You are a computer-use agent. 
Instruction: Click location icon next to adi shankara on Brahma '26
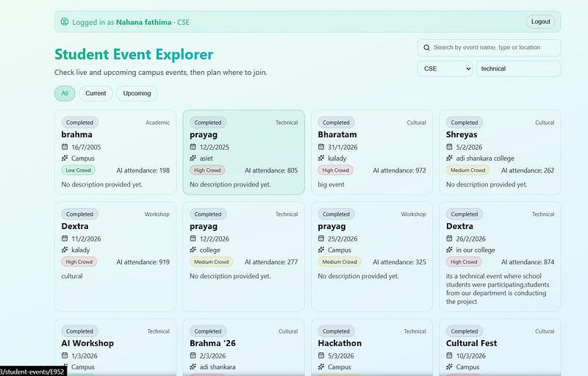point(193,366)
